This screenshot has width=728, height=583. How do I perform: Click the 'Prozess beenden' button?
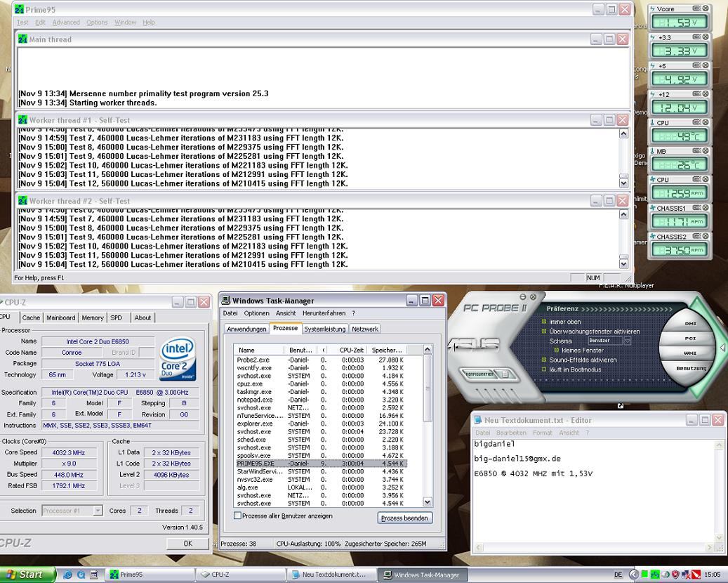click(404, 518)
